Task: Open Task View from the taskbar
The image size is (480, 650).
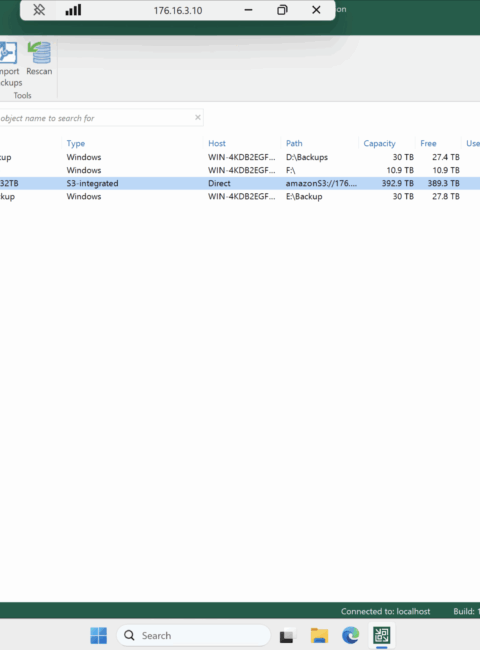Action: [287, 635]
